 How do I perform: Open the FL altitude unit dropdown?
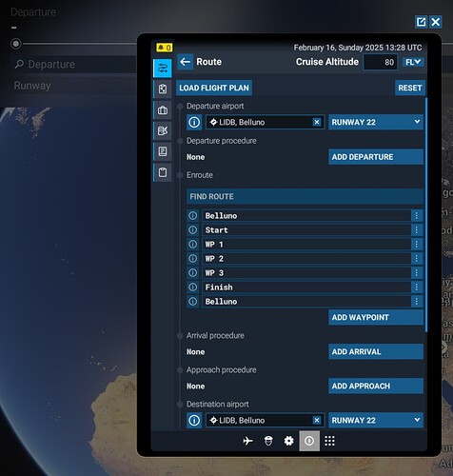click(413, 62)
